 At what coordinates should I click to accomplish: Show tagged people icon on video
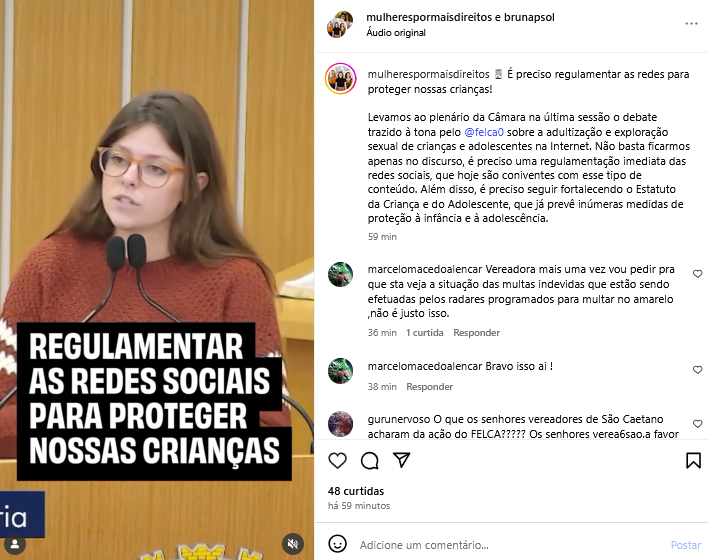pos(15,543)
